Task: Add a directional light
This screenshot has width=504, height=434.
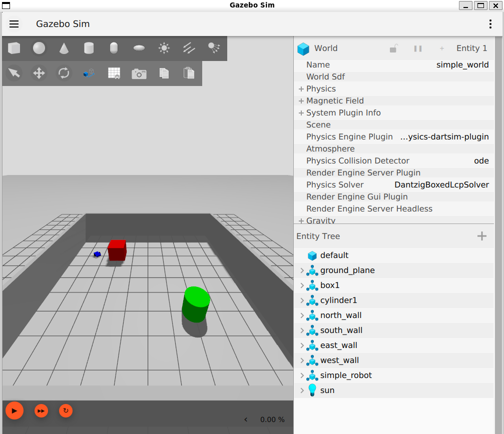Action: (x=189, y=48)
